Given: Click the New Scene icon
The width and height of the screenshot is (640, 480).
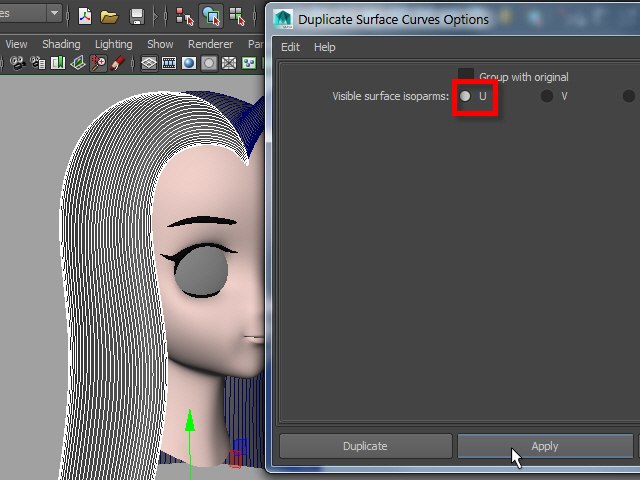Looking at the screenshot, I should (85, 16).
